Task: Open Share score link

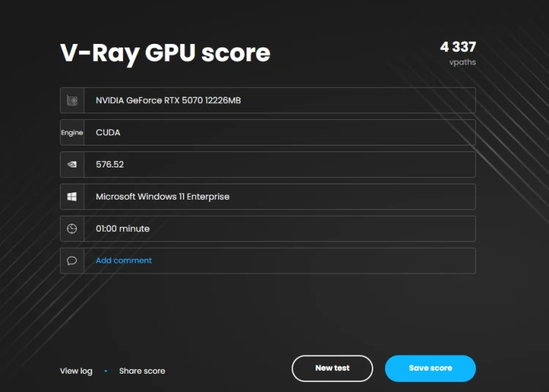Action: coord(142,371)
